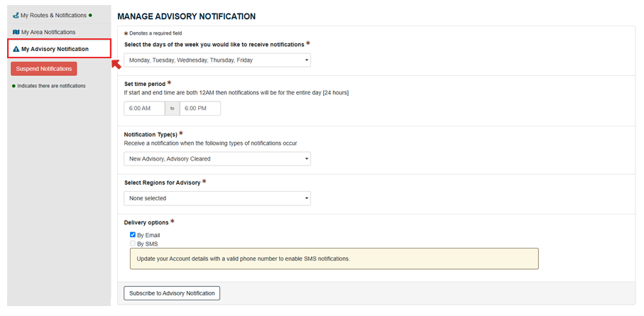Image resolution: width=644 pixels, height=316 pixels.
Task: Click the SMS phone number notice text
Action: click(243, 259)
